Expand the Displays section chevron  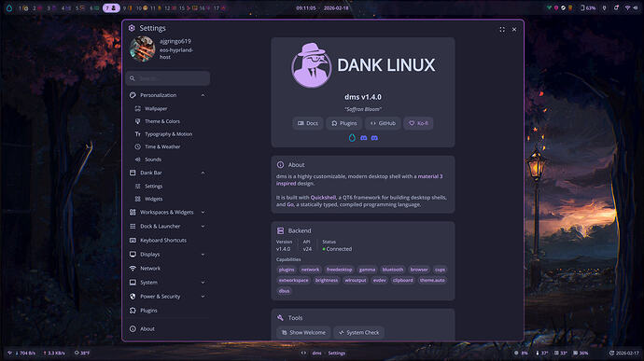tap(203, 255)
